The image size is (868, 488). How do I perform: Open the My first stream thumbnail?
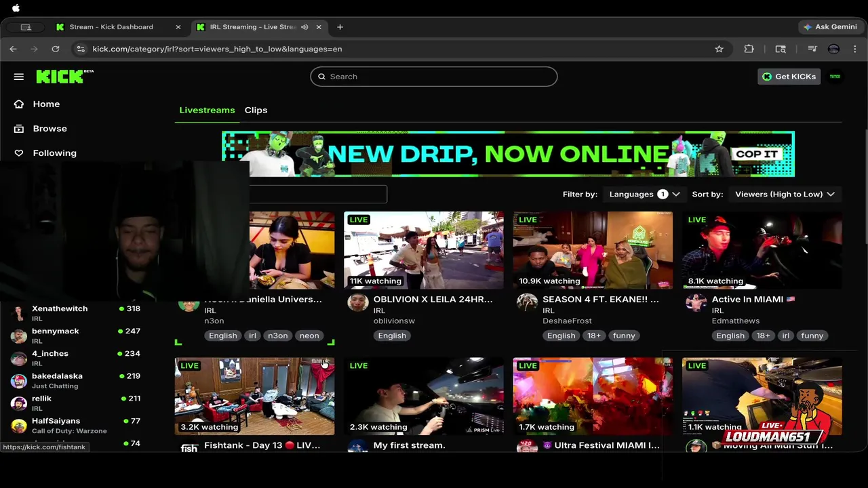point(424,396)
